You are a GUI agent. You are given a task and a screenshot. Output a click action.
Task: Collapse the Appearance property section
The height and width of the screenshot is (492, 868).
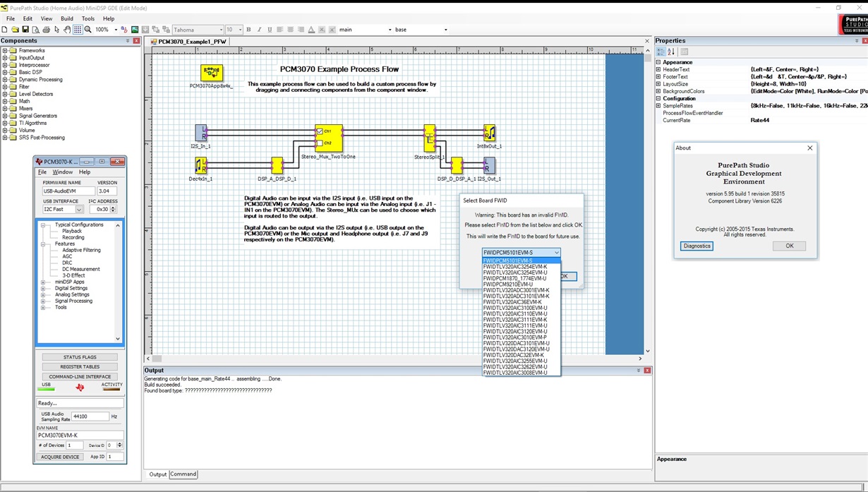tap(658, 62)
